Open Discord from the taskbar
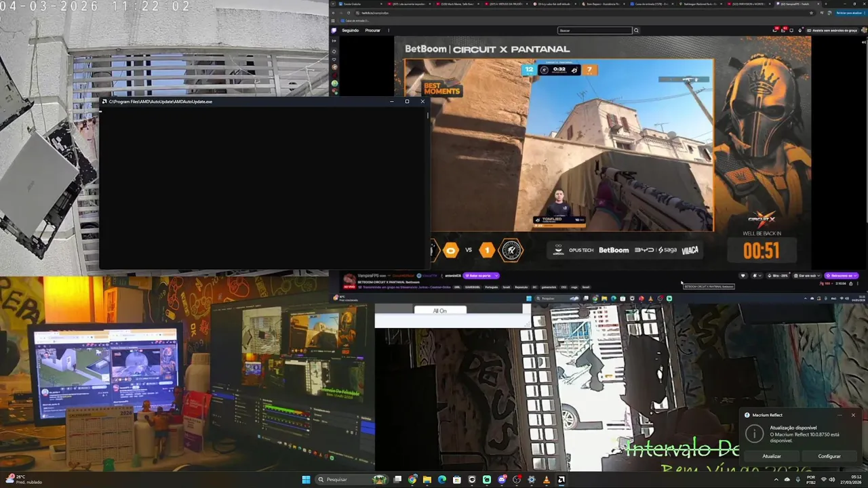 pyautogui.click(x=501, y=479)
